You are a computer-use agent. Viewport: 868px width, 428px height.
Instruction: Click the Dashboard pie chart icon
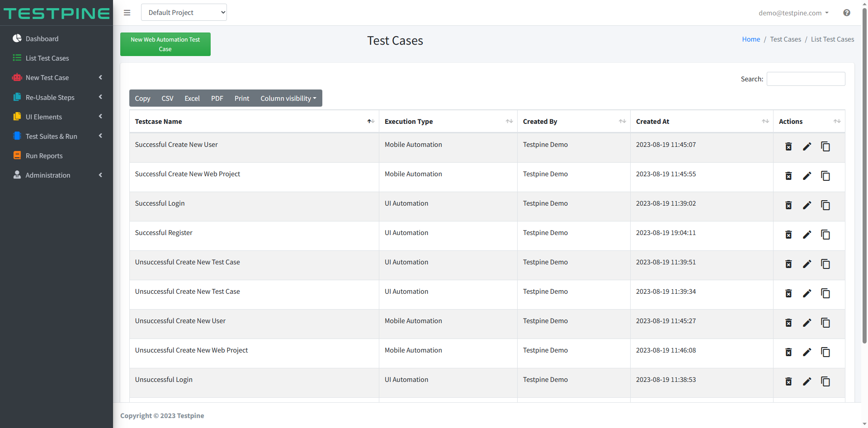coord(17,38)
